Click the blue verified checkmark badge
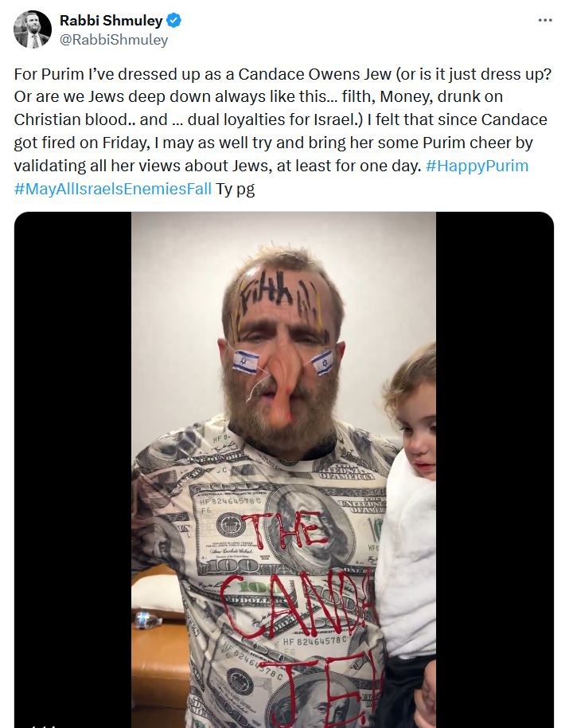 [x=174, y=21]
